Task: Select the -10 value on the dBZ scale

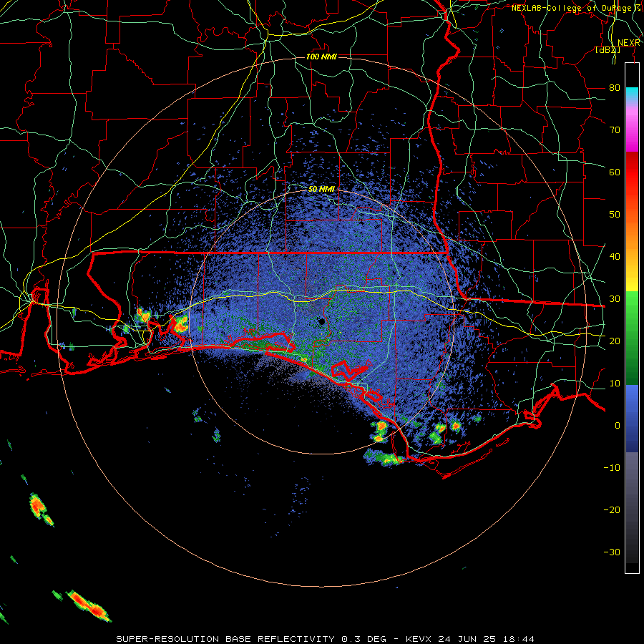Action: (x=612, y=468)
